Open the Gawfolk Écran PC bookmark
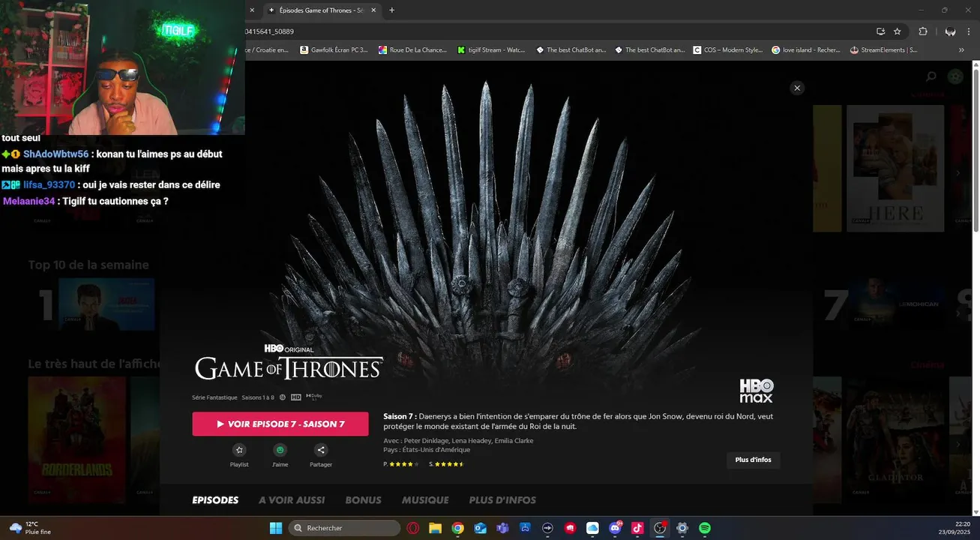Screen dimensions: 980x540 [334, 50]
